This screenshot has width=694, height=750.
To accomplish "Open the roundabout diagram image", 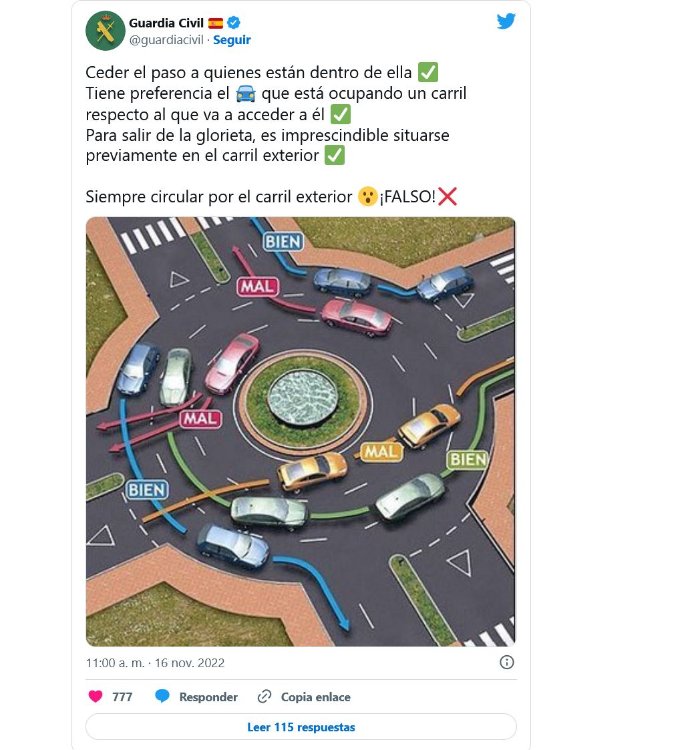I will [x=300, y=431].
